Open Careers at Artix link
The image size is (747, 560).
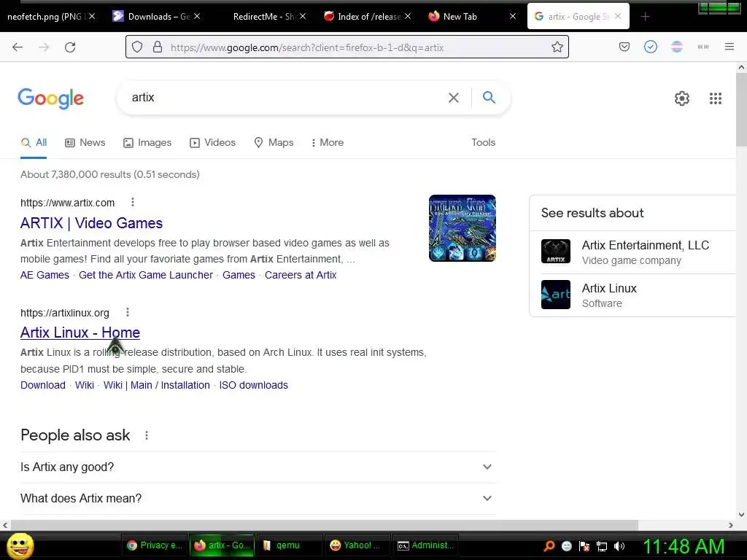[x=301, y=275]
